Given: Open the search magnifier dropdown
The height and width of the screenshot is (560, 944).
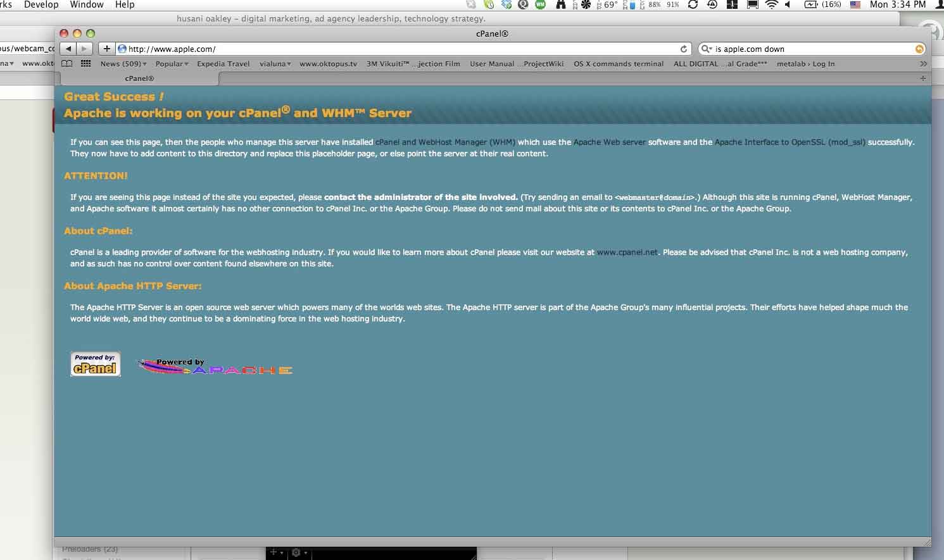Looking at the screenshot, I should [x=707, y=49].
